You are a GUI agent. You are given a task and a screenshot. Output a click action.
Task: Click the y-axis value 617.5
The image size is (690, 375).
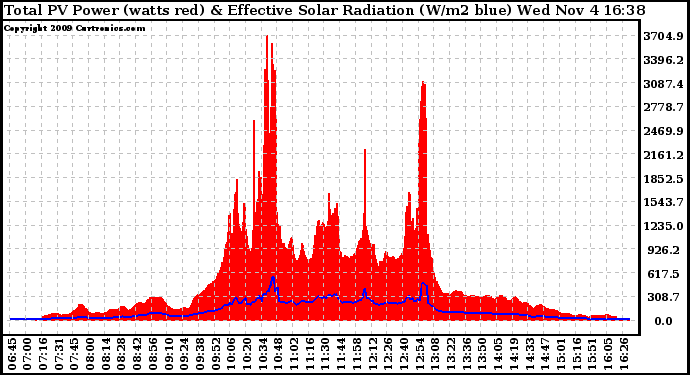(664, 274)
